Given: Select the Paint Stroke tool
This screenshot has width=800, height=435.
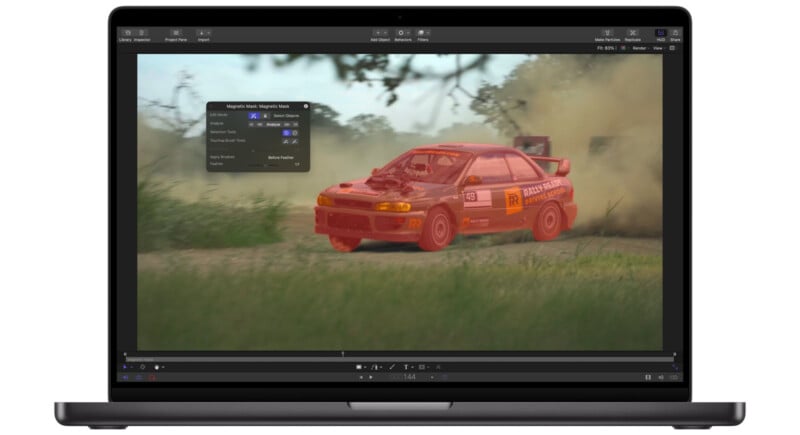Looking at the screenshot, I should pyautogui.click(x=392, y=367).
